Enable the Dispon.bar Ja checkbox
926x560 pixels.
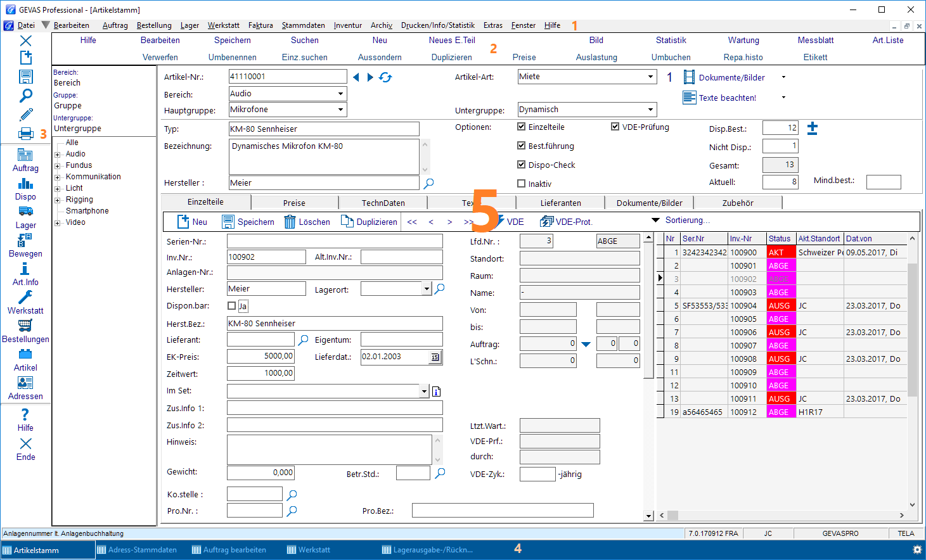click(x=232, y=306)
